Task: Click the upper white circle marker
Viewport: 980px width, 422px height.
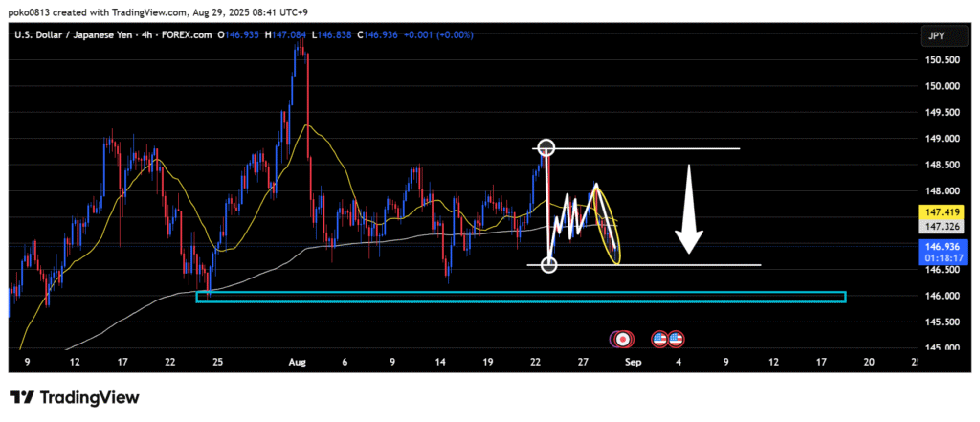Action: [546, 148]
